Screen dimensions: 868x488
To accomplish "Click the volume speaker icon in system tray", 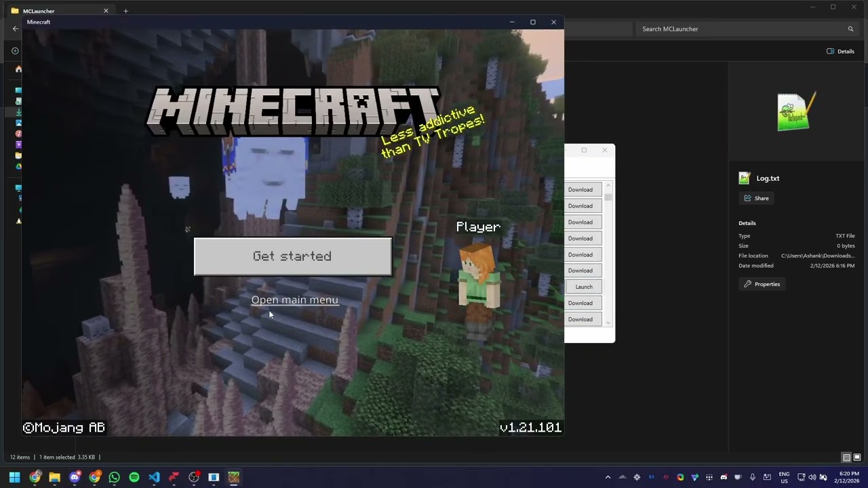I will click(x=812, y=477).
